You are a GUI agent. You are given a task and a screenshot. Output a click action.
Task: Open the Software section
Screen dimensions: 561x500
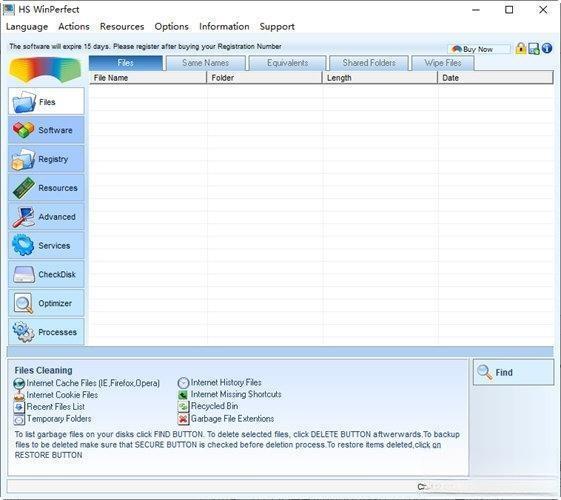point(46,130)
